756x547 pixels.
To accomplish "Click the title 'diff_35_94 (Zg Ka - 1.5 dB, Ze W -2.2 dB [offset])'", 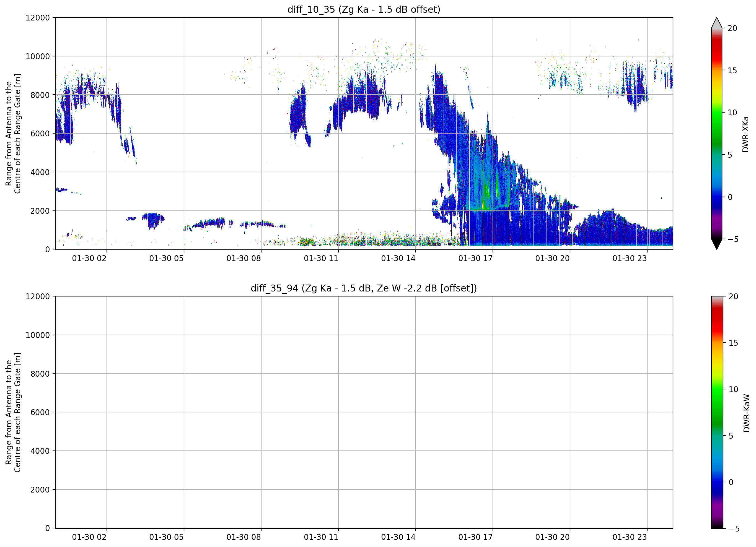I will [364, 288].
